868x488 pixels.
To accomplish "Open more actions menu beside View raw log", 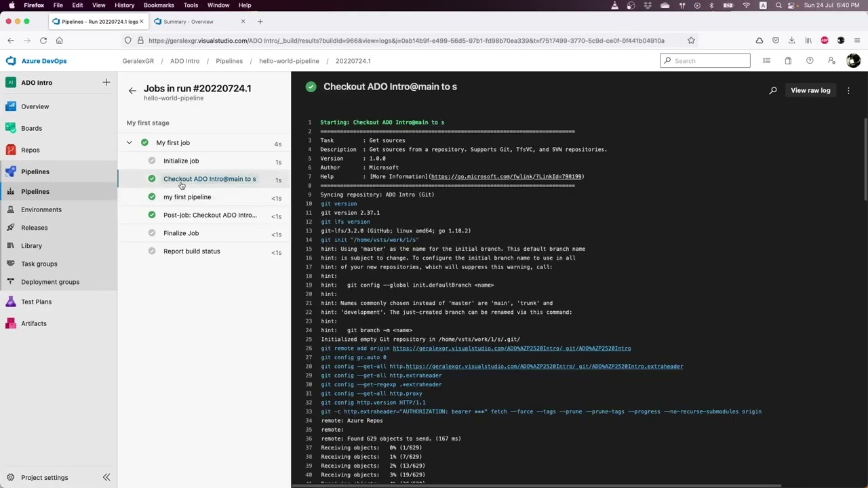I will click(848, 90).
